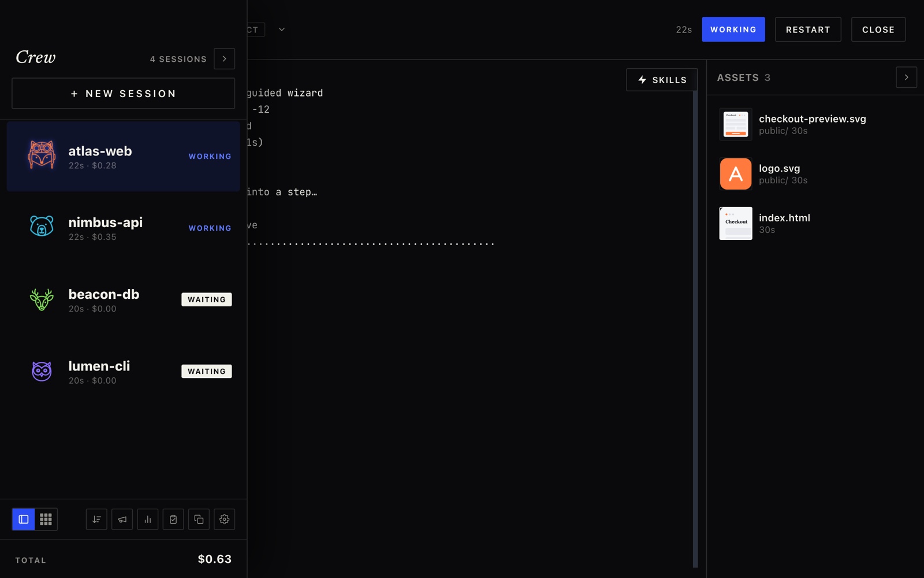Click the 4 SESSIONS label

(178, 59)
